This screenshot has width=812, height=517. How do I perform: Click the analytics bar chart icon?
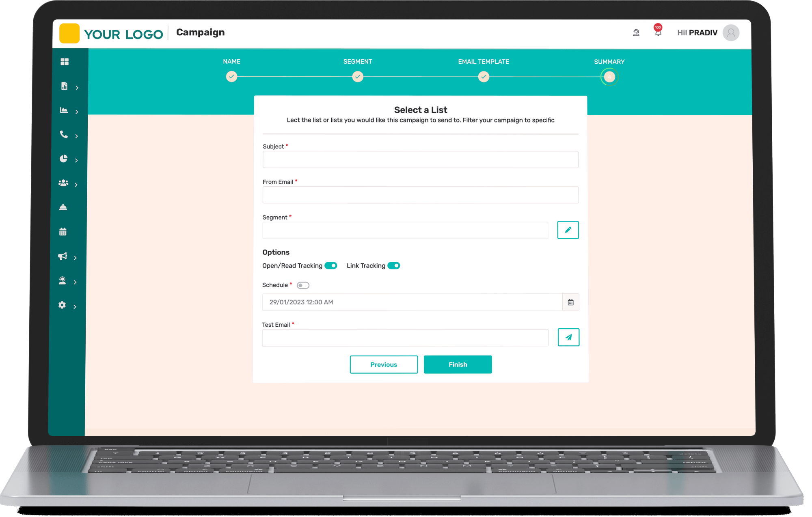(65, 86)
